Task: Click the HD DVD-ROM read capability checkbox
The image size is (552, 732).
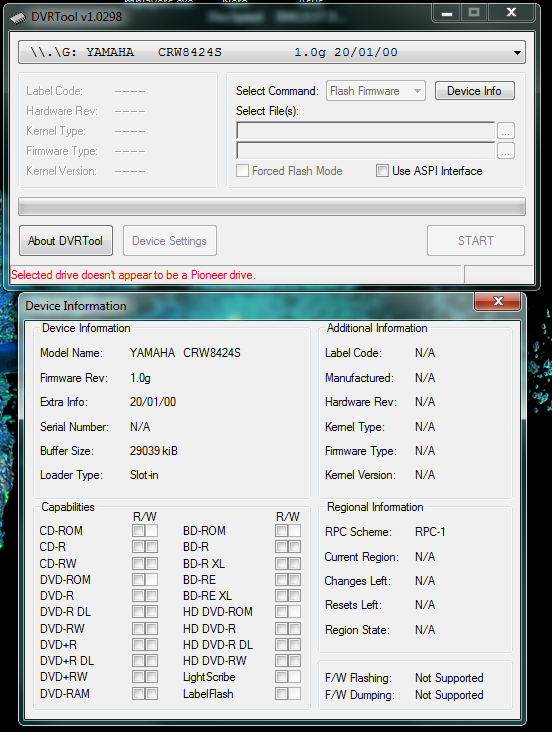Action: click(282, 612)
